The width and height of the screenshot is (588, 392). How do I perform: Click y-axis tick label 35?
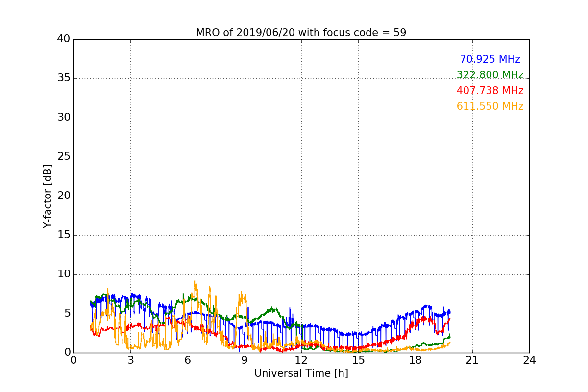tap(64, 78)
